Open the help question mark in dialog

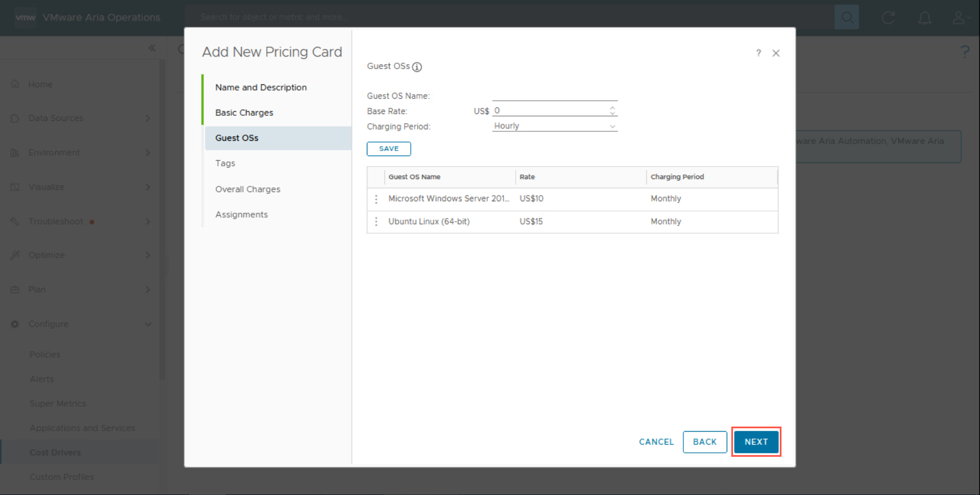pos(758,53)
